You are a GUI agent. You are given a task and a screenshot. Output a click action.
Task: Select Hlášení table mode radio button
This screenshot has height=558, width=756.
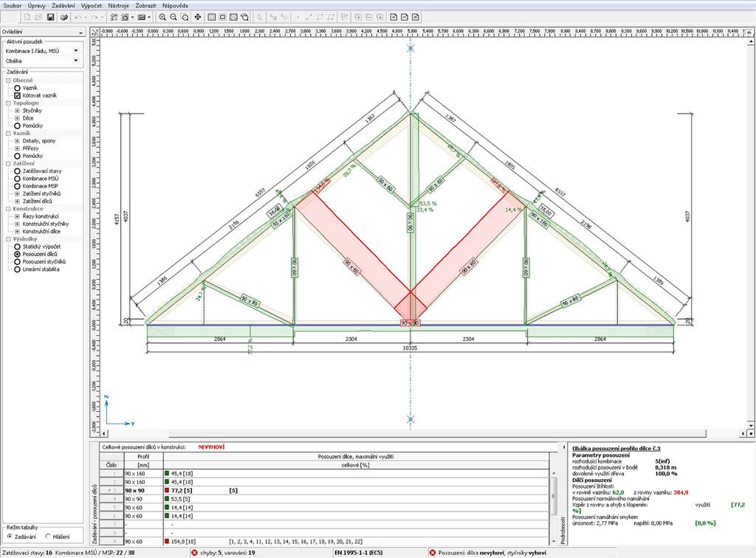49,537
